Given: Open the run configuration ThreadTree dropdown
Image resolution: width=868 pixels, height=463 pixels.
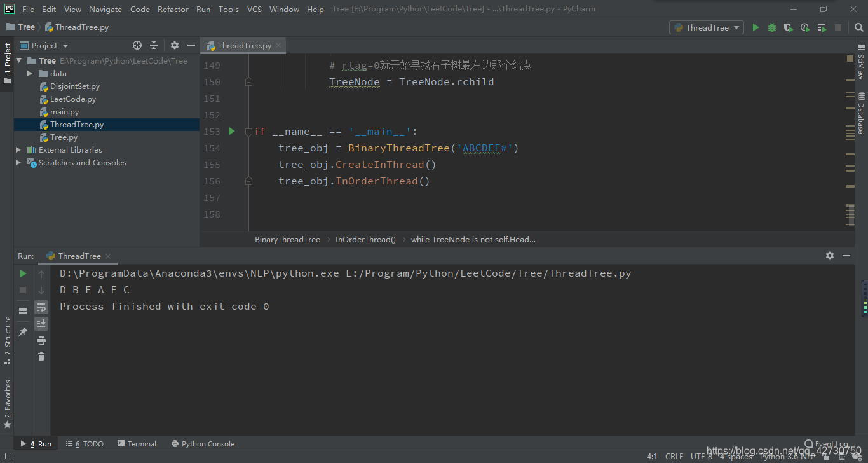Looking at the screenshot, I should tap(707, 27).
